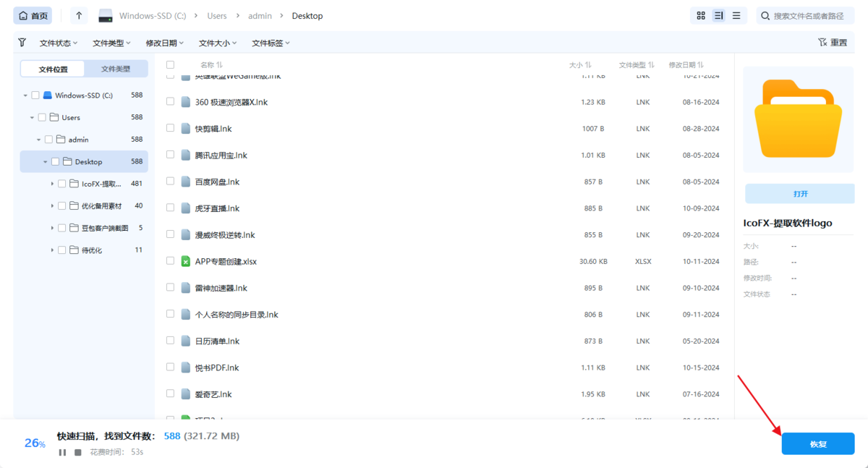This screenshot has height=468, width=868.
Task: Expand the IcoFX-提取 folder node
Action: pos(52,184)
